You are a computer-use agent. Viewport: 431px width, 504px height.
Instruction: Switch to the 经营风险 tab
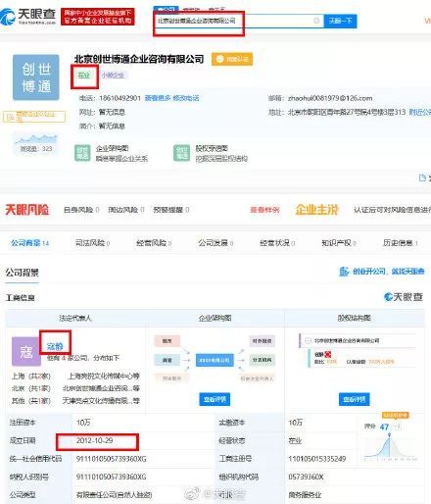[154, 243]
